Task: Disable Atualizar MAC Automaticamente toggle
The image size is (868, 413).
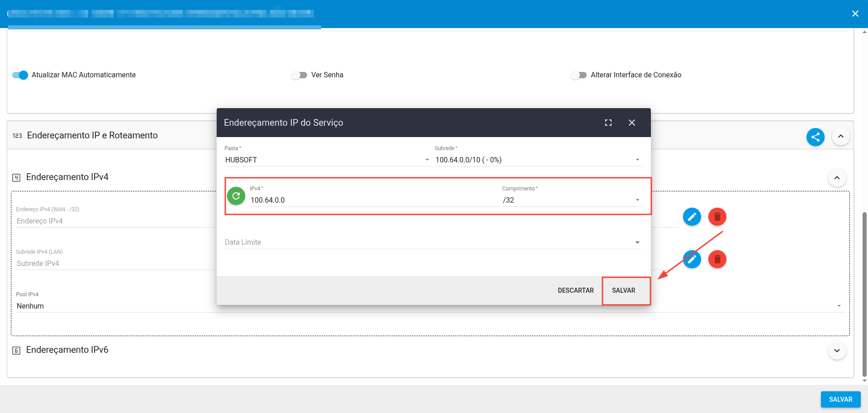Action: (20, 75)
